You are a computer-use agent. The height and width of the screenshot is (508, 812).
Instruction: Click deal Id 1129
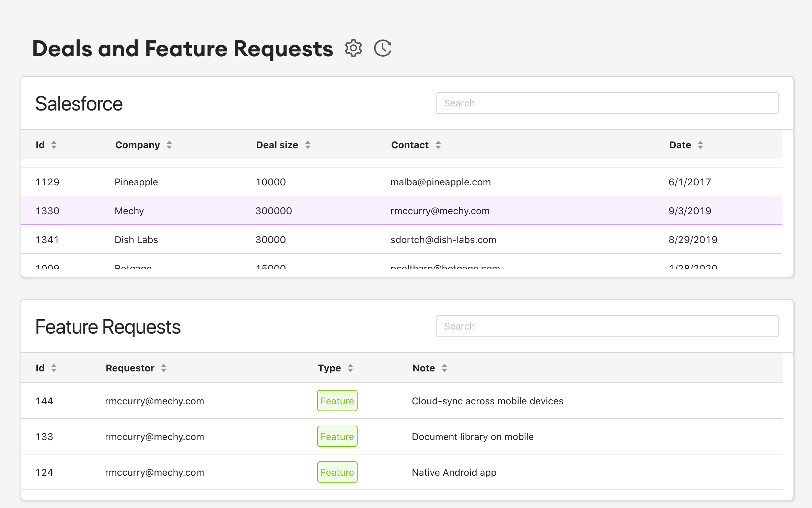click(x=47, y=182)
